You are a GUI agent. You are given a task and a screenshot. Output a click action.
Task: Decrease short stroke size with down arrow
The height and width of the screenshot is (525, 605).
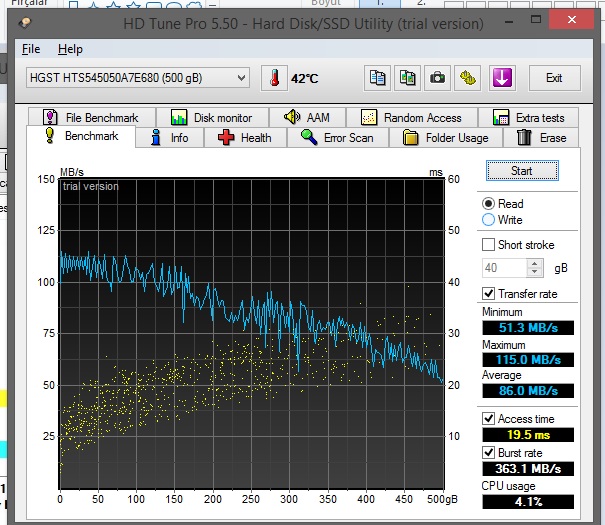pos(534,272)
